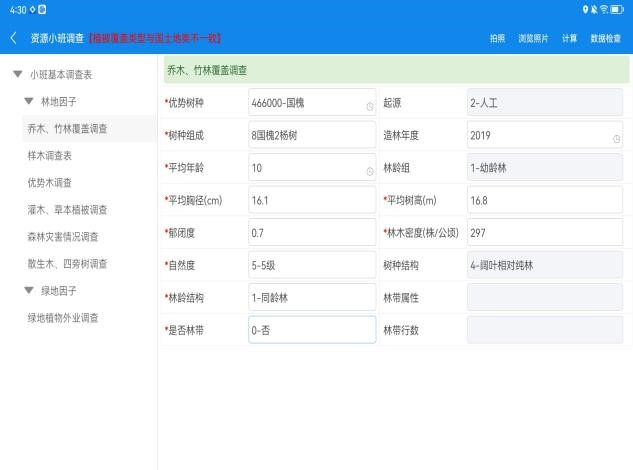Viewport: 633px width, 470px height.
Task: Click the 造林年度 field showing 2019
Action: click(x=545, y=135)
